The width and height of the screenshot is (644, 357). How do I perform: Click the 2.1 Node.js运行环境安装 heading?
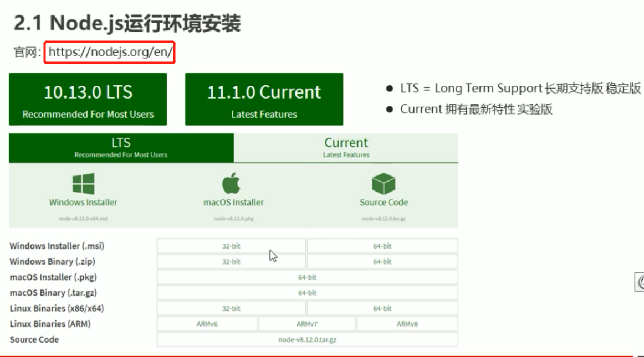click(127, 23)
